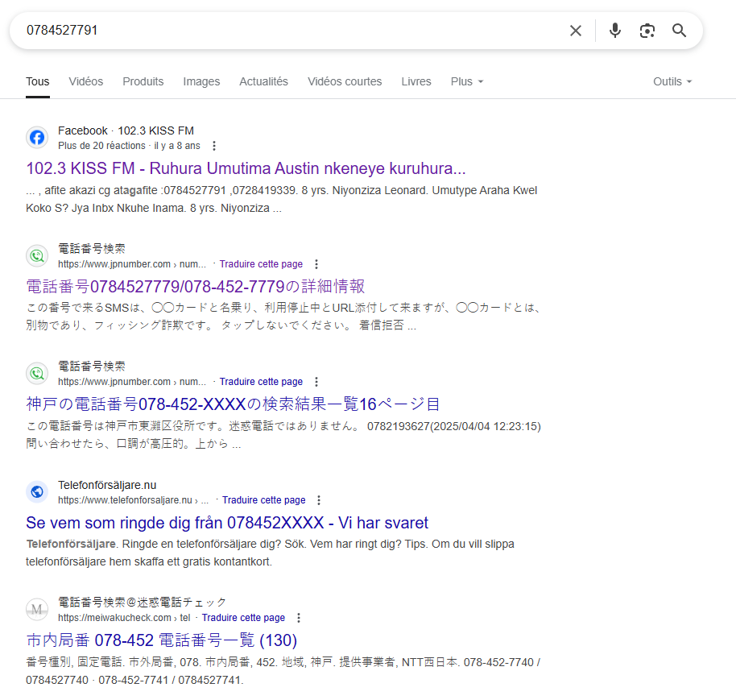Submit the search with the magnifying glass icon
Screen dimensions: 736x700
click(x=679, y=31)
